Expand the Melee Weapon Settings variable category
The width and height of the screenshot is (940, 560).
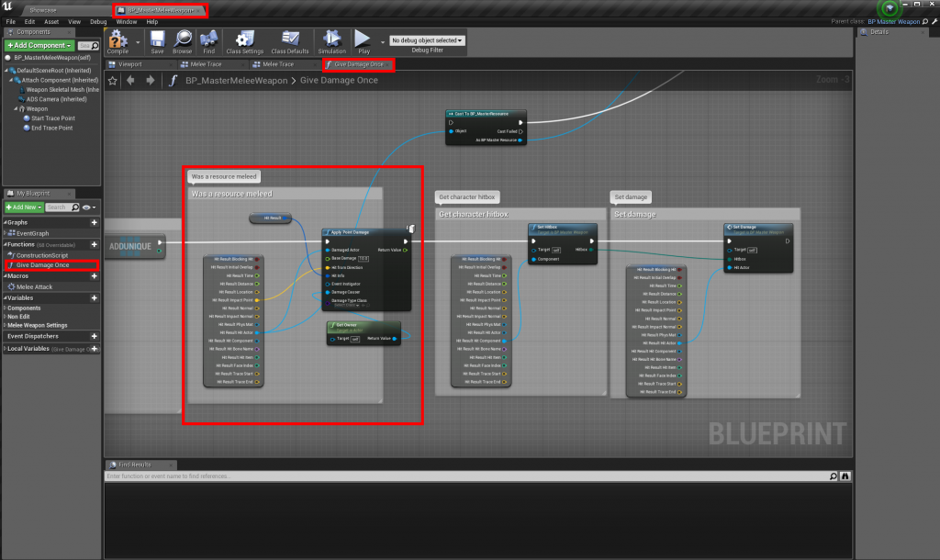[x=6, y=326]
